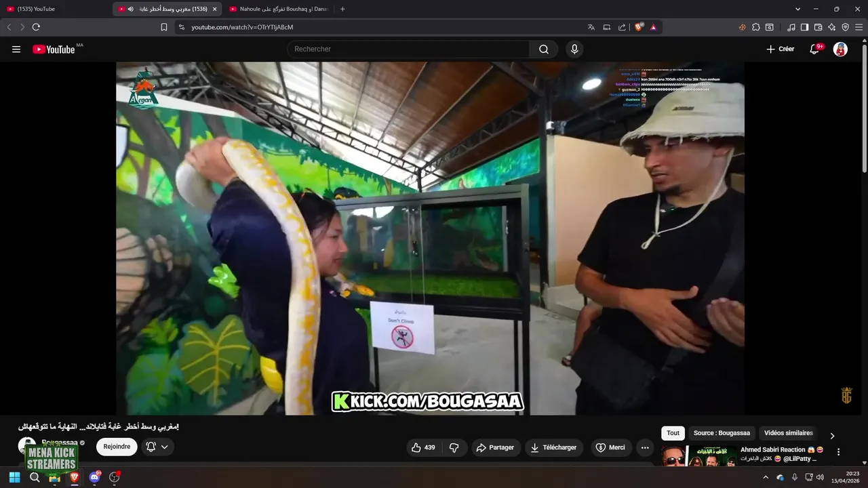
Task: Open the cookie extension icon
Action: [743, 27]
